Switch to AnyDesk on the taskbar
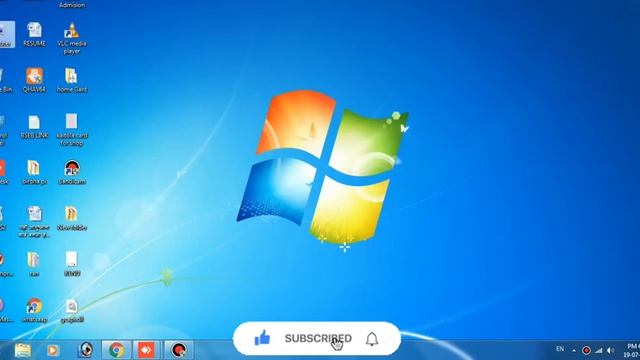640x360 pixels. click(146, 350)
